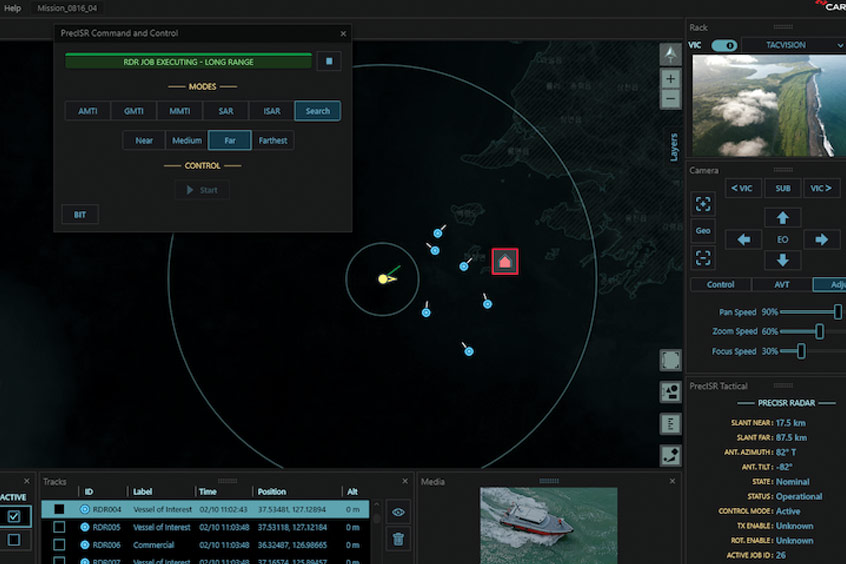The image size is (846, 564).
Task: Toggle track visibility with eye icon
Action: (397, 511)
